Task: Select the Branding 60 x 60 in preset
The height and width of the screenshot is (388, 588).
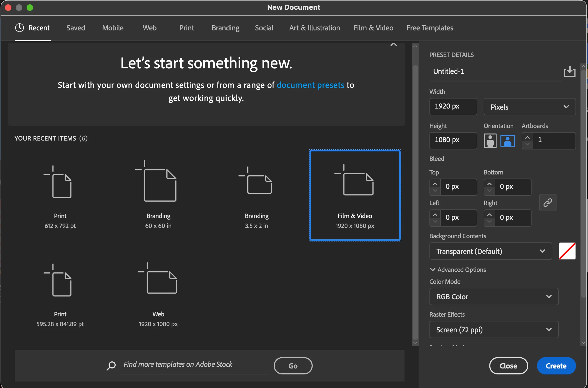Action: coord(158,195)
